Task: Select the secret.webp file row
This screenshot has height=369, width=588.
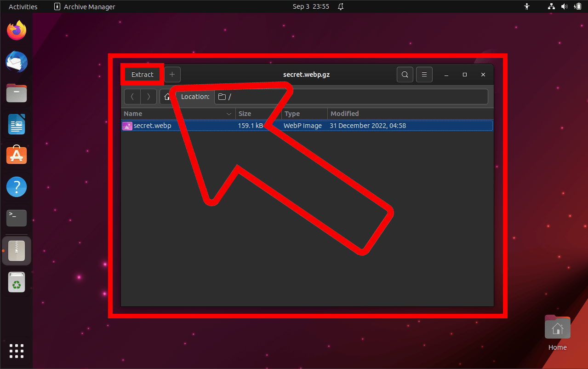Action: 152,125
